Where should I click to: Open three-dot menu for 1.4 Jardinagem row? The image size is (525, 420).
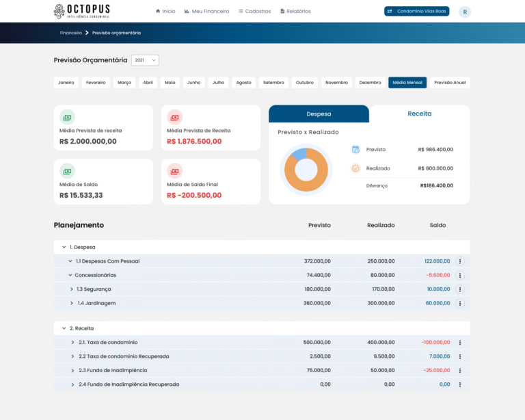459,303
